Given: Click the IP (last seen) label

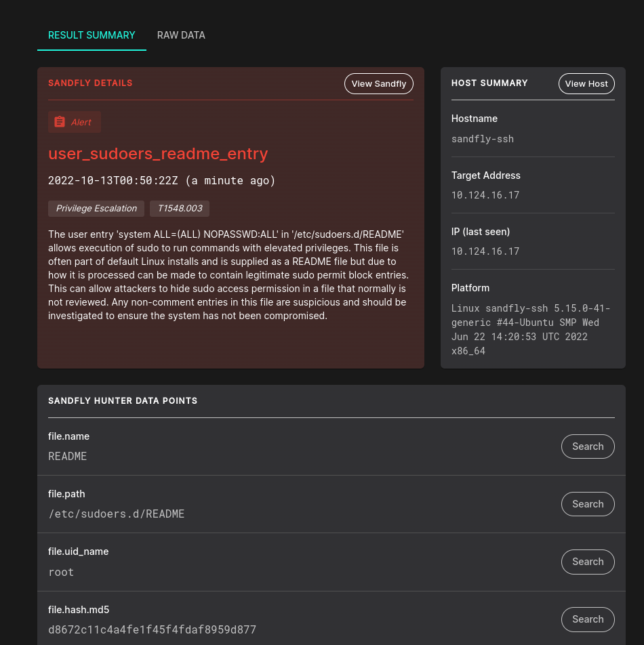Looking at the screenshot, I should [480, 232].
